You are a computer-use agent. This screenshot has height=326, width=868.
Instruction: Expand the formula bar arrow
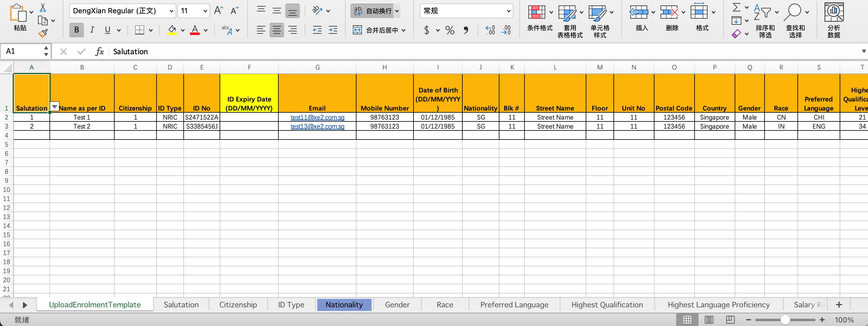tap(863, 52)
